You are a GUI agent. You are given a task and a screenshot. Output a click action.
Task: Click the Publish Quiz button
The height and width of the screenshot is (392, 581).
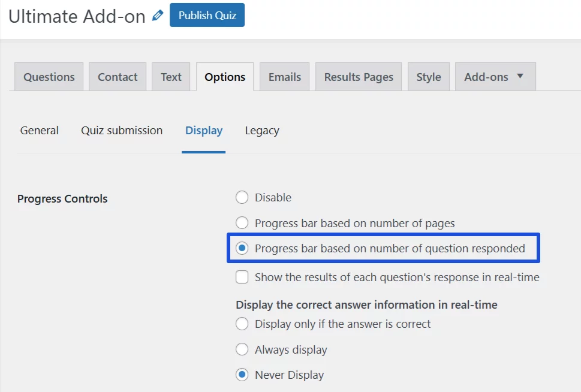point(207,15)
